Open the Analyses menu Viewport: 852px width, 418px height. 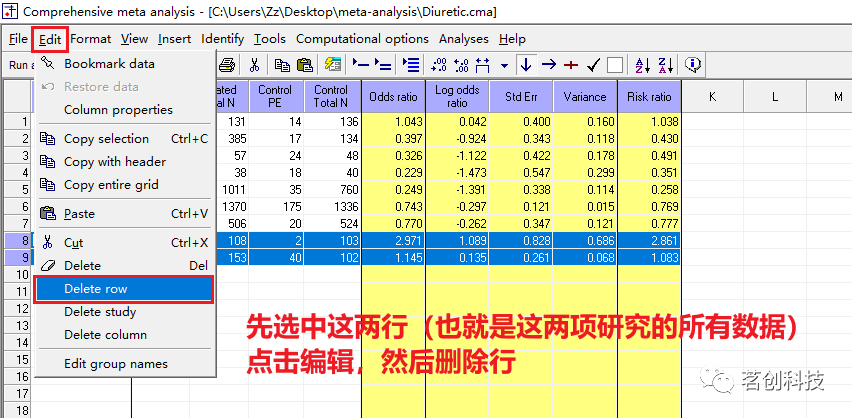[463, 39]
